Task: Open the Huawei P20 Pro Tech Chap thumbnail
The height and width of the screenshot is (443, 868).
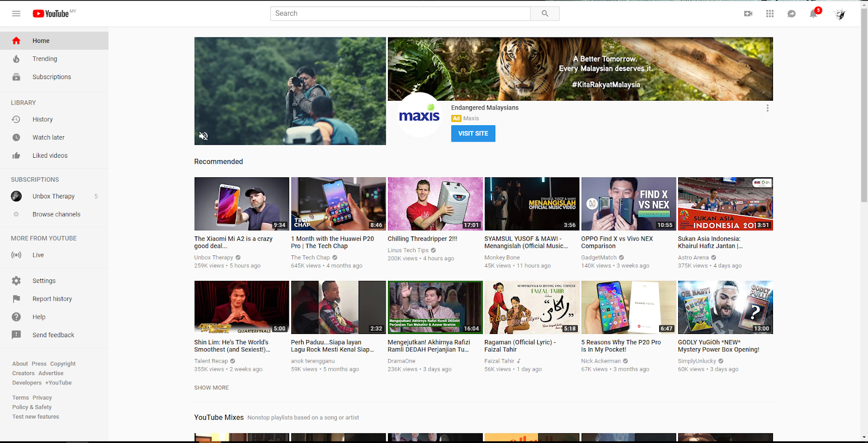Action: tap(339, 204)
